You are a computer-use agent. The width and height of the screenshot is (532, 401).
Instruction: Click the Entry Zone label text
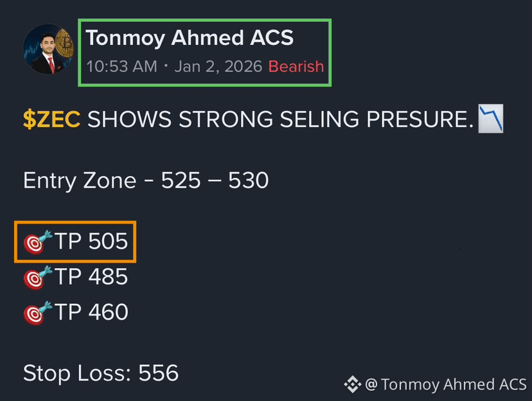[80, 181]
